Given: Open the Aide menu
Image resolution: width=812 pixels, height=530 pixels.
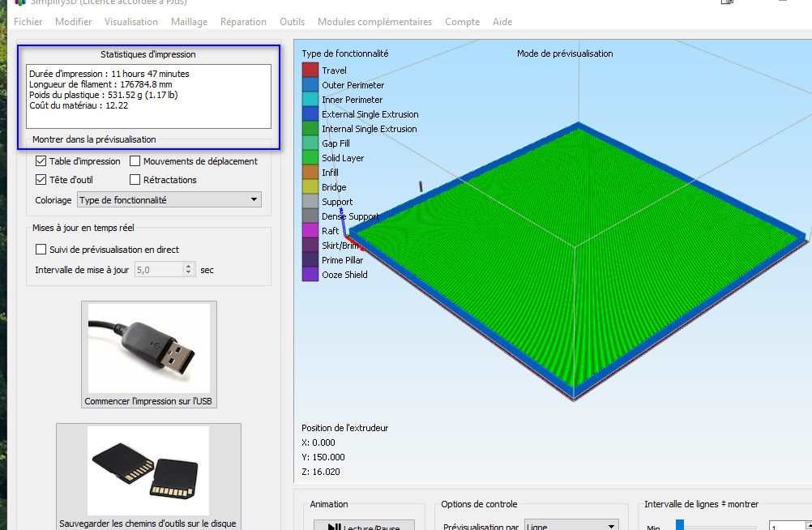Looking at the screenshot, I should click(x=502, y=22).
